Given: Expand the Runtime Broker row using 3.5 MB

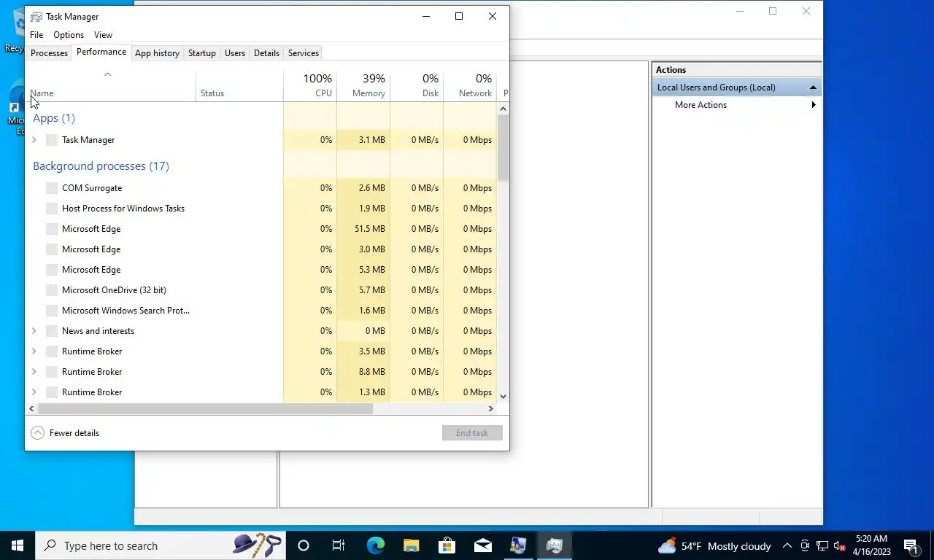Looking at the screenshot, I should pyautogui.click(x=34, y=351).
